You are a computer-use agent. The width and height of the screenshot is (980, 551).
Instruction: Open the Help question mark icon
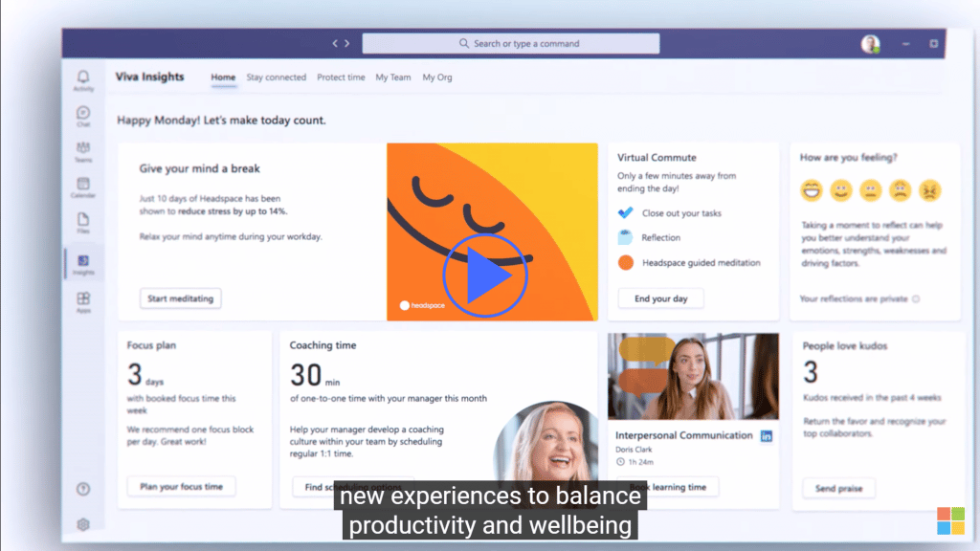tap(83, 489)
